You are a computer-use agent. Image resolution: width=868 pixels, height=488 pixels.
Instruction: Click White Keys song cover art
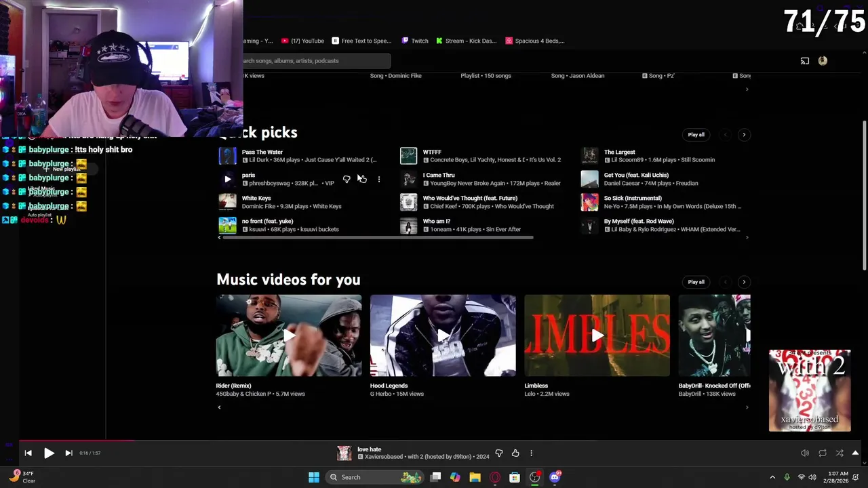click(227, 202)
